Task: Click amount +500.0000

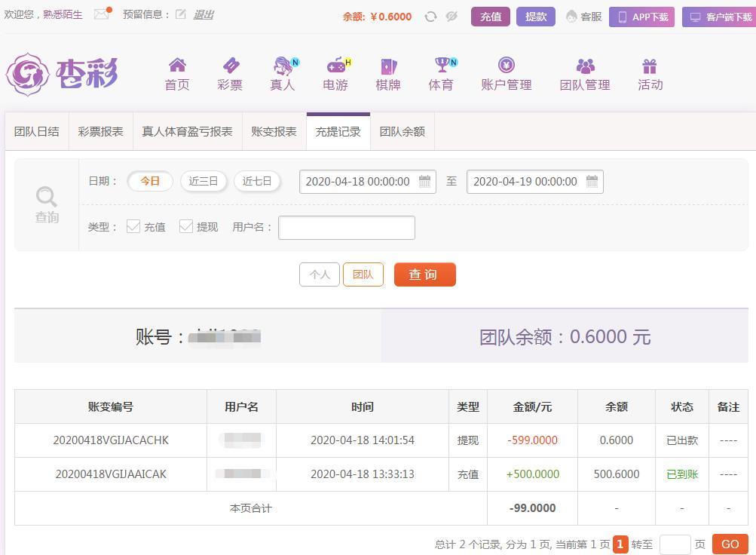Action: click(532, 474)
